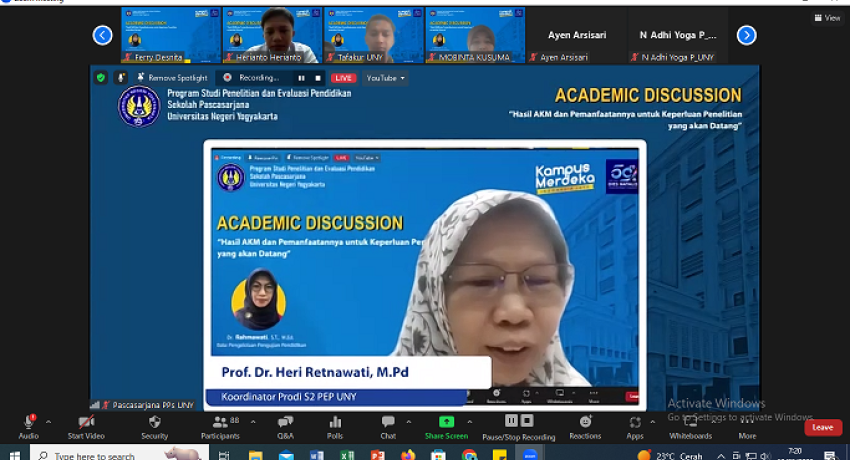
Task: Open File Explorer from the taskbar
Action: [255, 455]
